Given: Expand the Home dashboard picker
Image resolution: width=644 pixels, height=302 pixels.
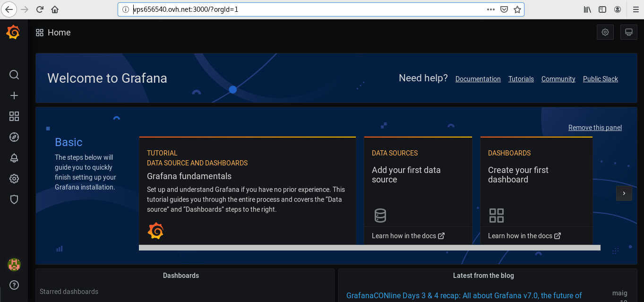Looking at the screenshot, I should pos(53,33).
